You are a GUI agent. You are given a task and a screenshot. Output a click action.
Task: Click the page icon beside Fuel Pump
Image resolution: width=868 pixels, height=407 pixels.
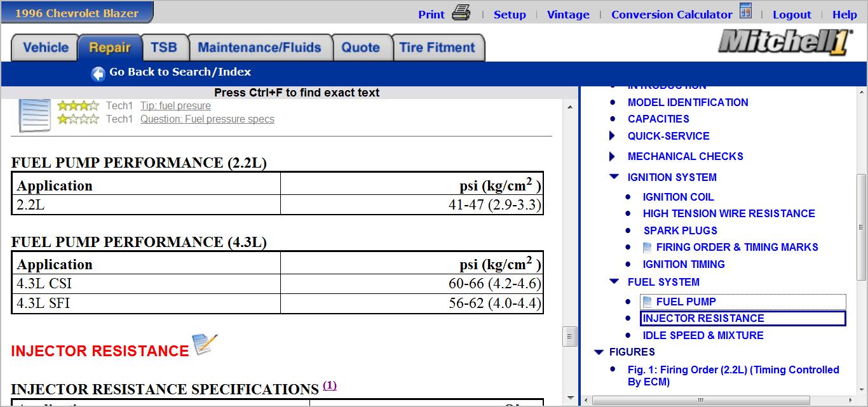click(x=648, y=302)
